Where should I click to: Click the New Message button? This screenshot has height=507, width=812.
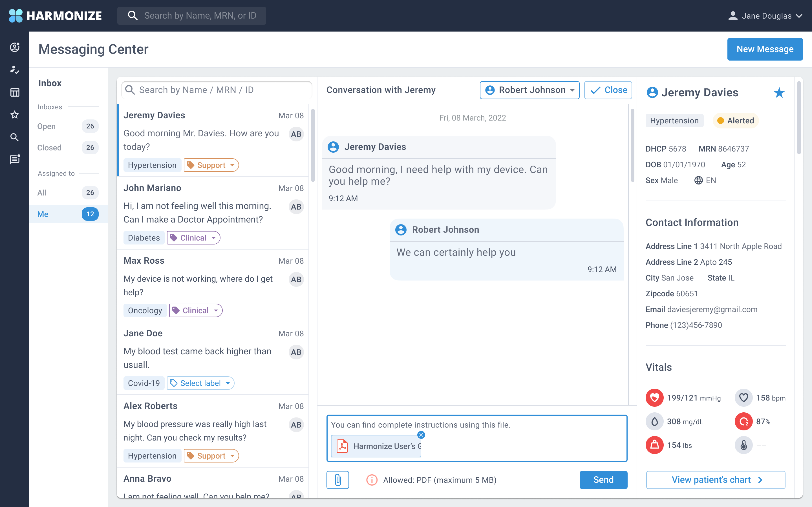pos(765,49)
